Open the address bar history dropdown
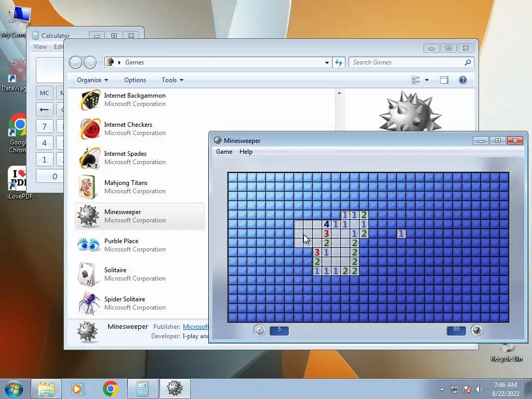Image resolution: width=532 pixels, height=399 pixels. tap(327, 62)
